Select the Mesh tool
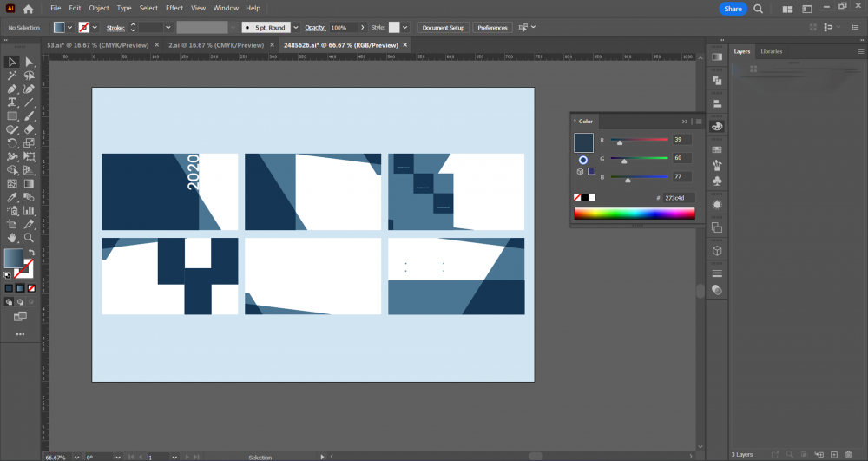The image size is (868, 461). [11, 183]
